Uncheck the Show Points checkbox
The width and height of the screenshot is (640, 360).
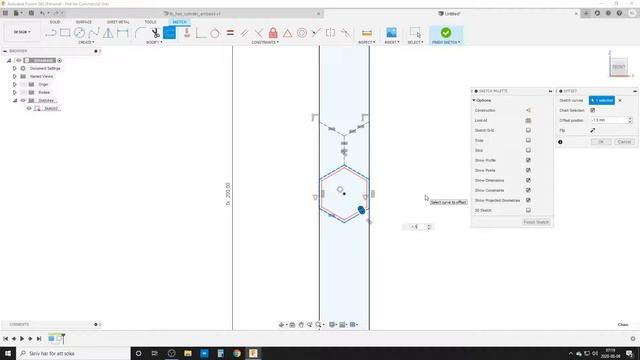coord(528,170)
